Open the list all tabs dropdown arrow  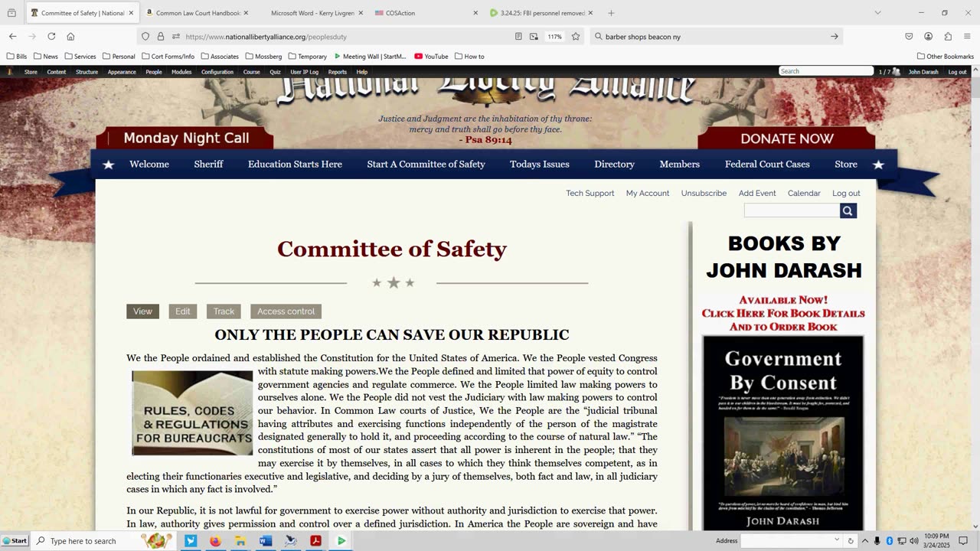(x=877, y=13)
